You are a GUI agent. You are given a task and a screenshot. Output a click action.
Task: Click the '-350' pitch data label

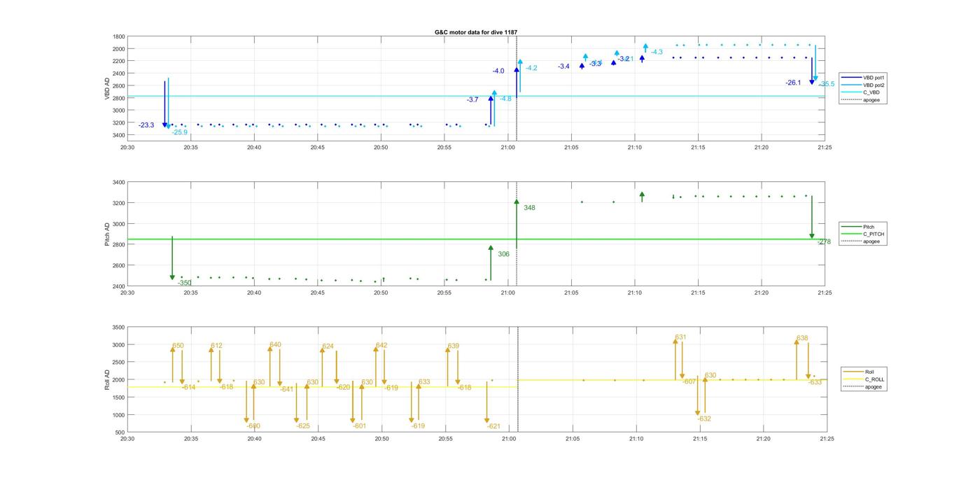[184, 283]
